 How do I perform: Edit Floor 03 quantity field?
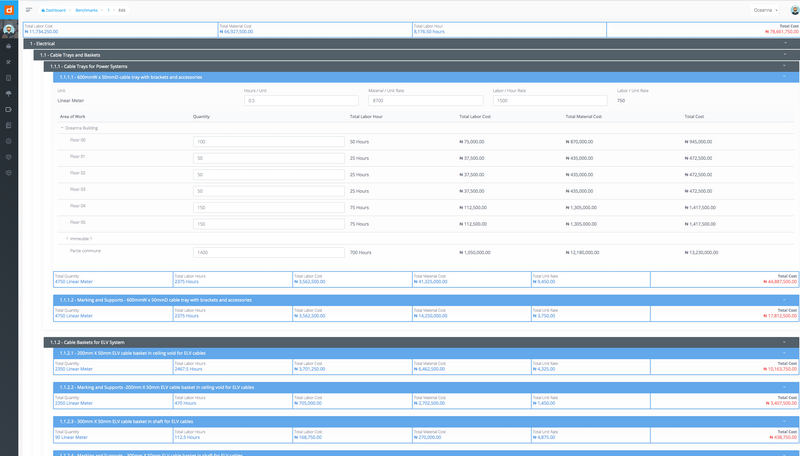tap(269, 191)
